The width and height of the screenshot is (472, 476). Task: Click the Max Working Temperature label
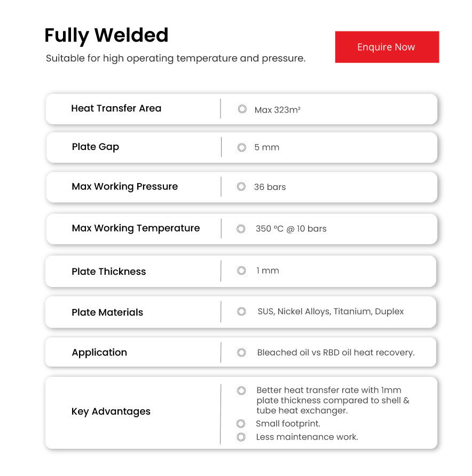coord(136,228)
